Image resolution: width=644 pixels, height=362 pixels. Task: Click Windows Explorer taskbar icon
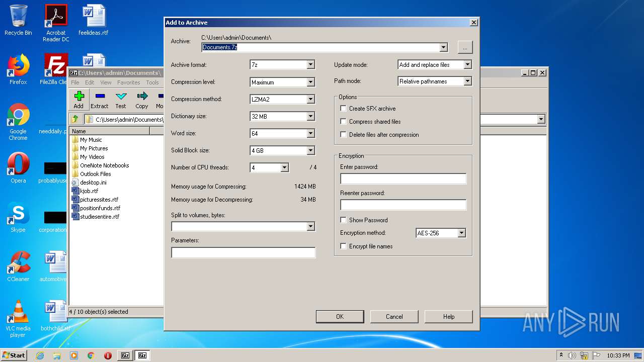click(57, 355)
